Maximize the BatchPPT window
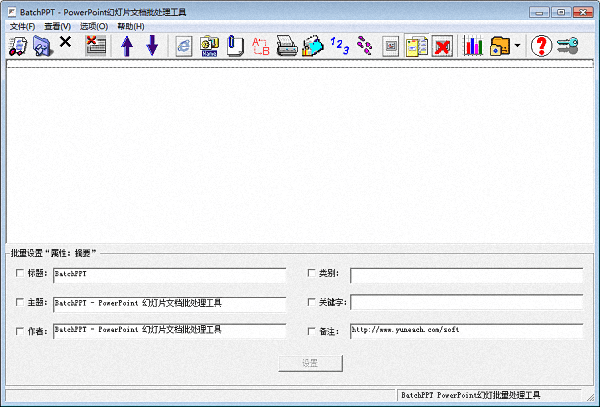600x407 pixels. (x=561, y=12)
